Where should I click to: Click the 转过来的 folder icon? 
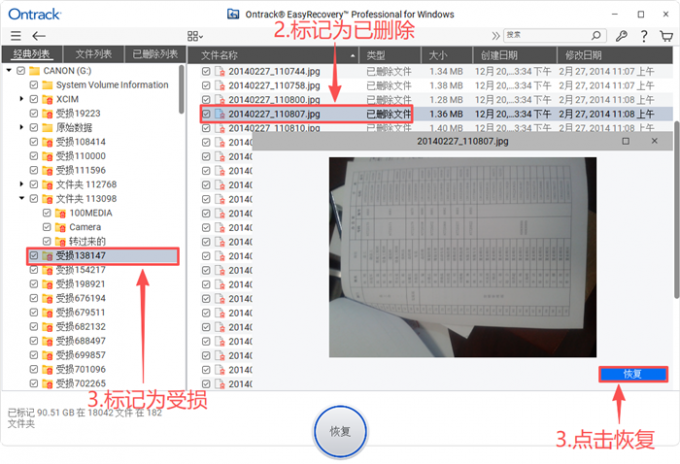(x=61, y=242)
